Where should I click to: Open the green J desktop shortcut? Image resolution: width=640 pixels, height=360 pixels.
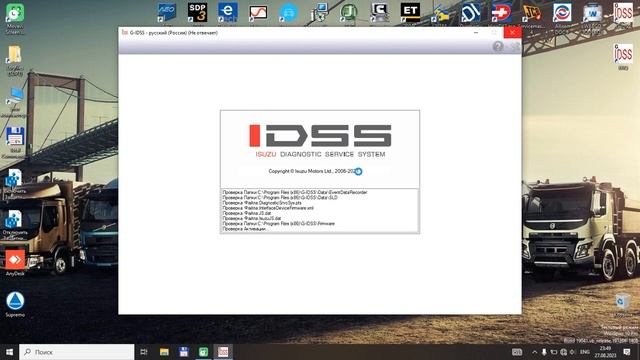[349, 12]
